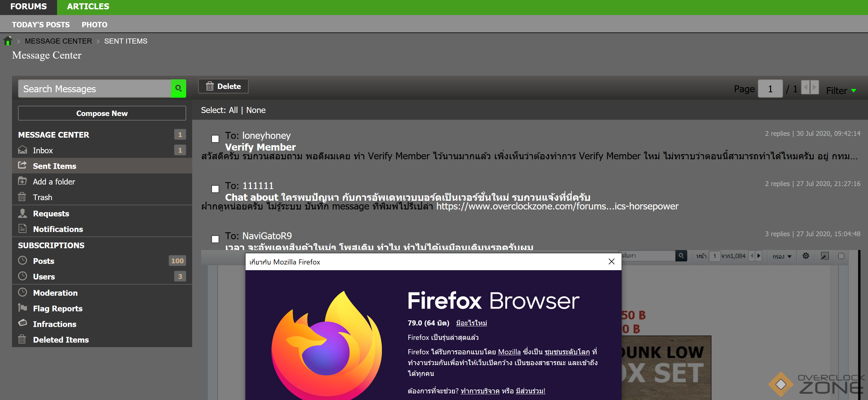The image size is (868, 400).
Task: Select the NaviGatoR9 message checkbox
Action: coord(215,239)
